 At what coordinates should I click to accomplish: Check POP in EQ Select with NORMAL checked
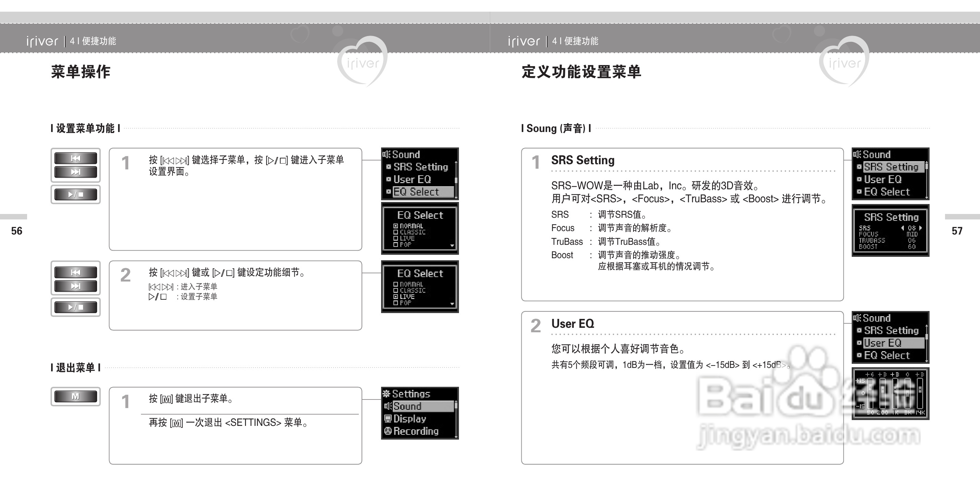coord(395,244)
